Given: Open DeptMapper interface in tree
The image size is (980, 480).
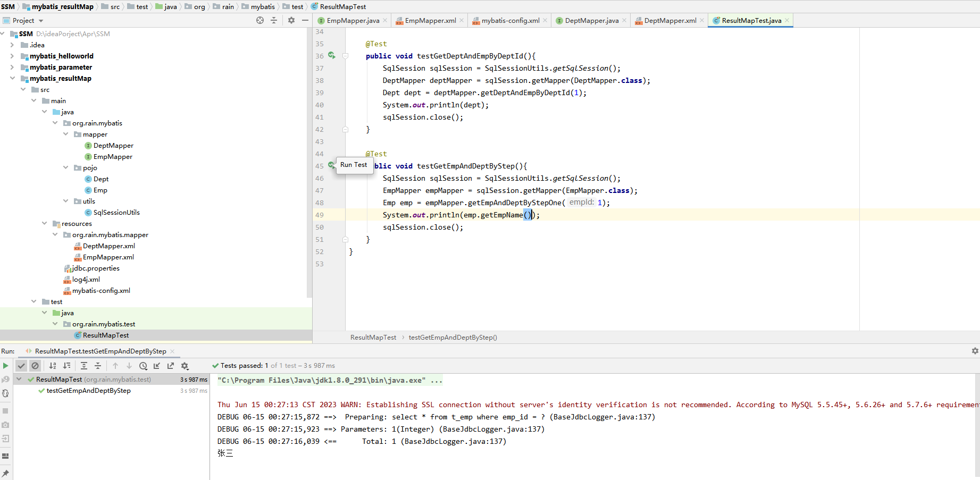Looking at the screenshot, I should tap(113, 145).
